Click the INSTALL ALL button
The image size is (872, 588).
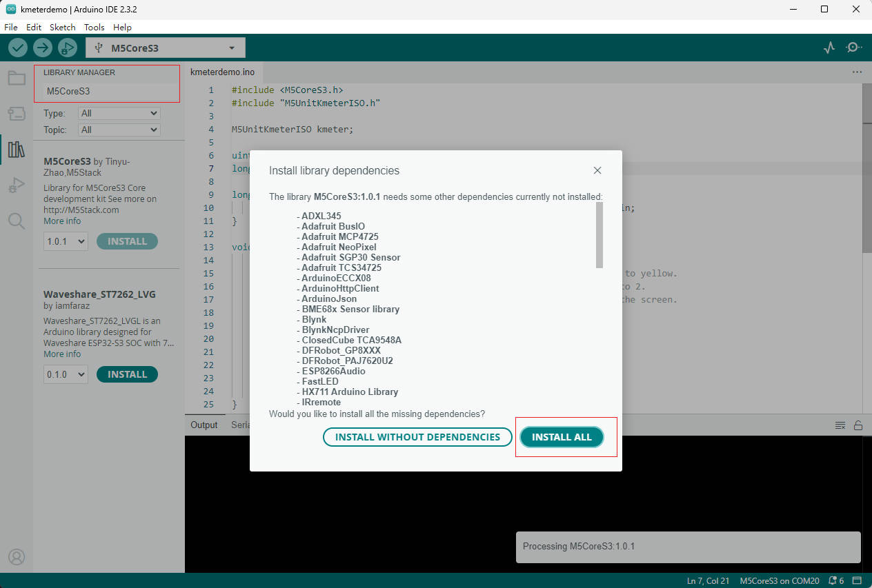click(x=562, y=437)
